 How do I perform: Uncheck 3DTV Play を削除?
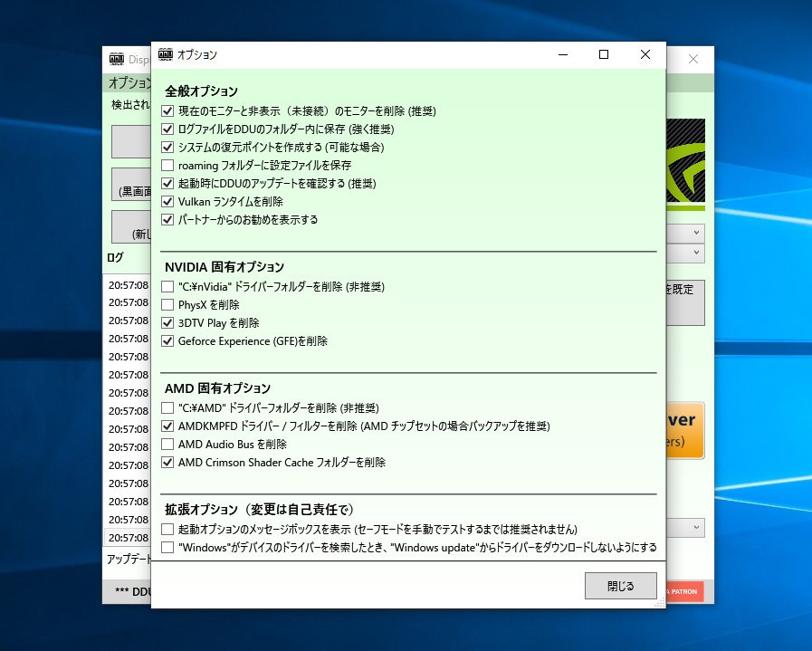coord(167,322)
